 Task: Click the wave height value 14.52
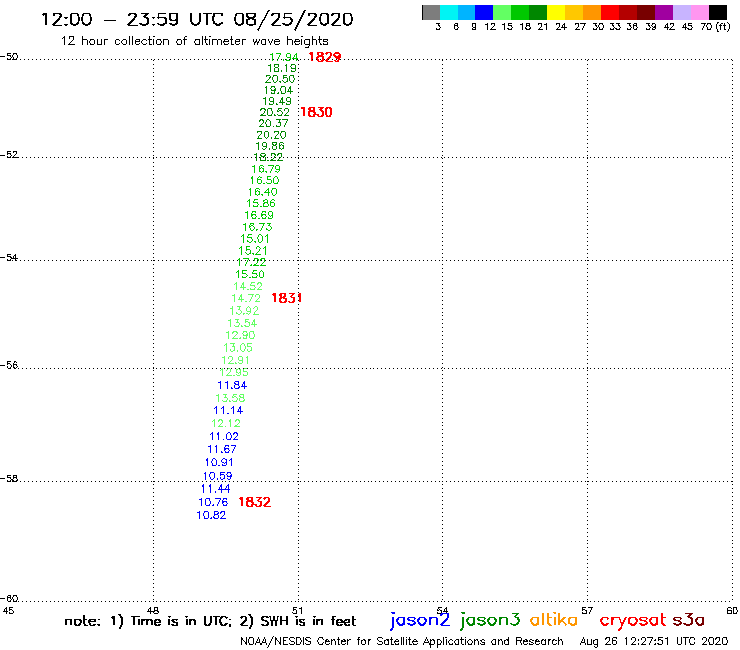coord(248,286)
